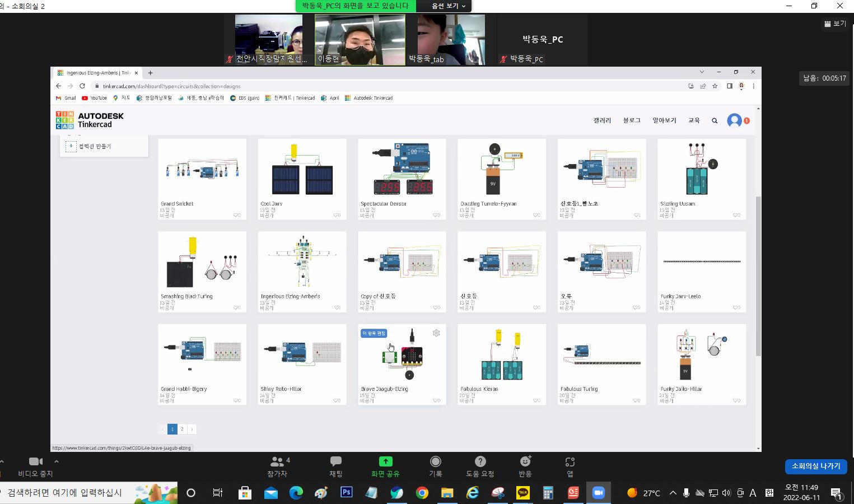This screenshot has height=504, width=854.
Task: Go to page 2 of designs
Action: click(182, 429)
